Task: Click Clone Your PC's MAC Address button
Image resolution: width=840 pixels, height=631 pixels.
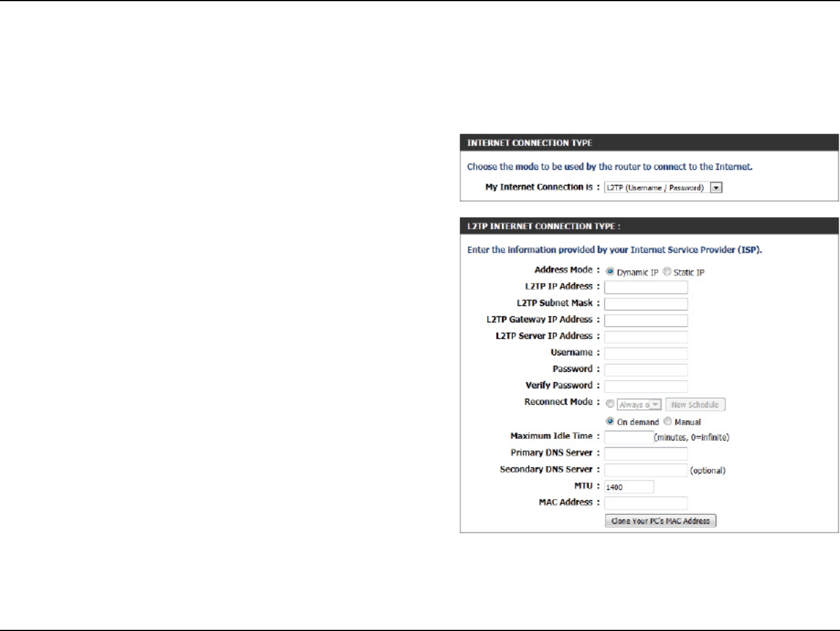Action: point(660,521)
